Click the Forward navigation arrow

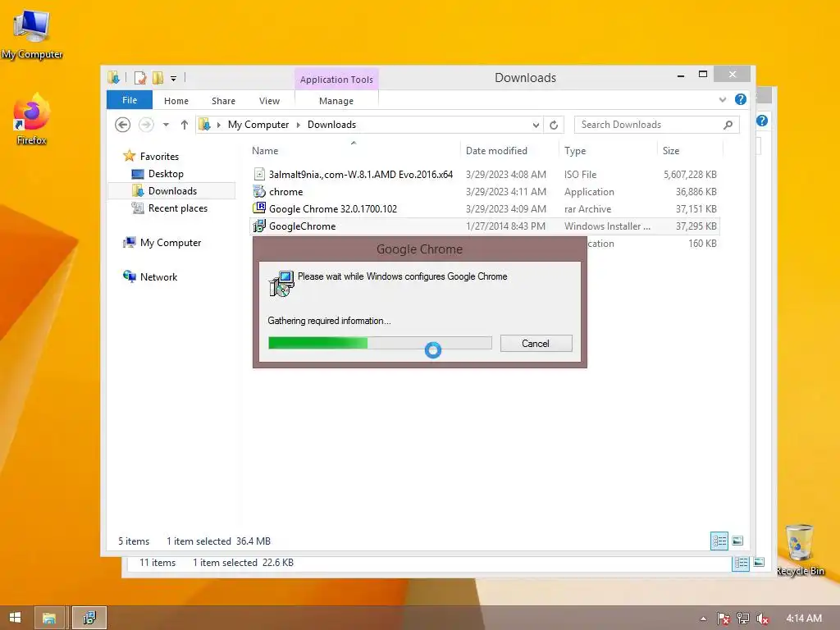[x=146, y=125]
